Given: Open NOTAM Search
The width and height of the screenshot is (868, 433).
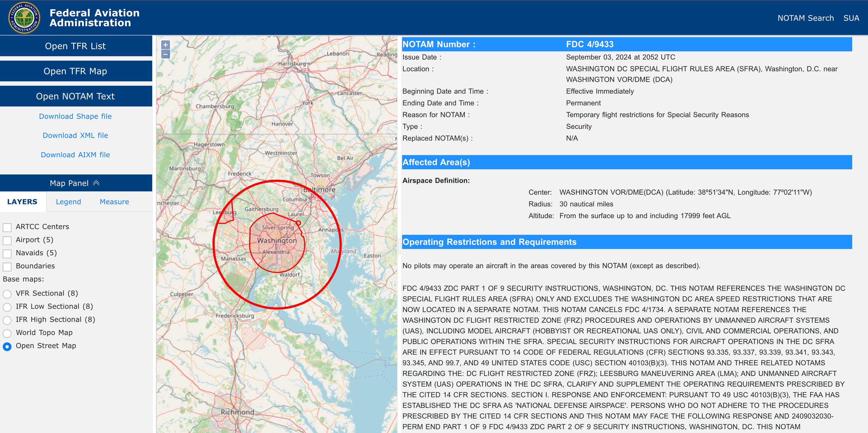Looking at the screenshot, I should click(x=806, y=18).
